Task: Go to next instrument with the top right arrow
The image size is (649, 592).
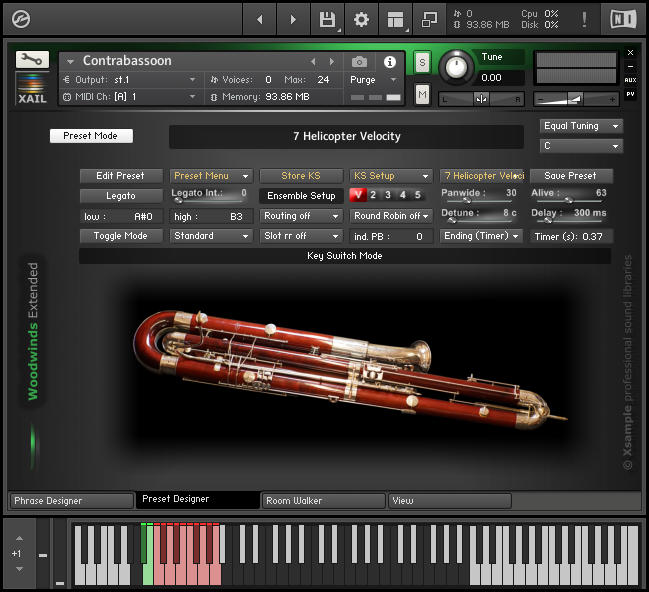Action: pyautogui.click(x=293, y=19)
